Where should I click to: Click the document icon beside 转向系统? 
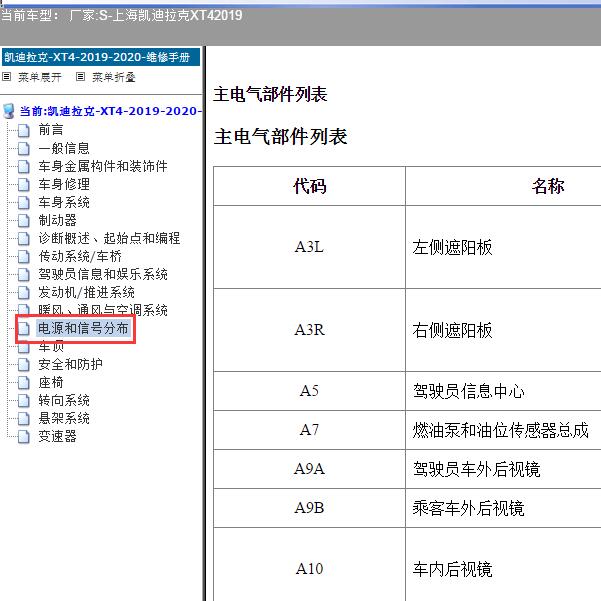(x=24, y=401)
